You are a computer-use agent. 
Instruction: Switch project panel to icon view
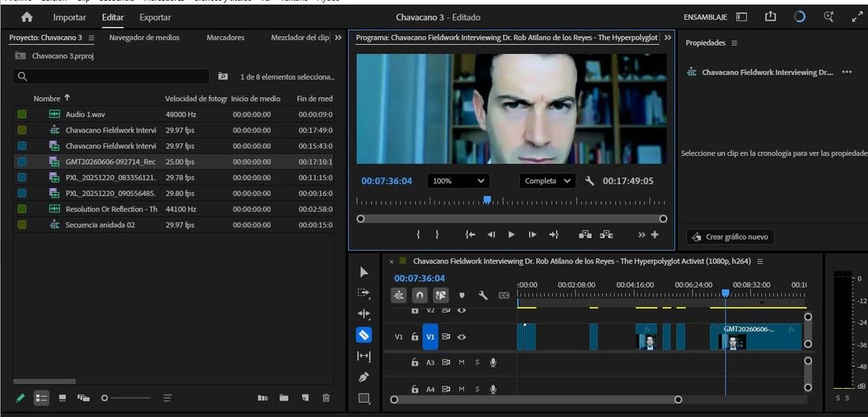[63, 397]
